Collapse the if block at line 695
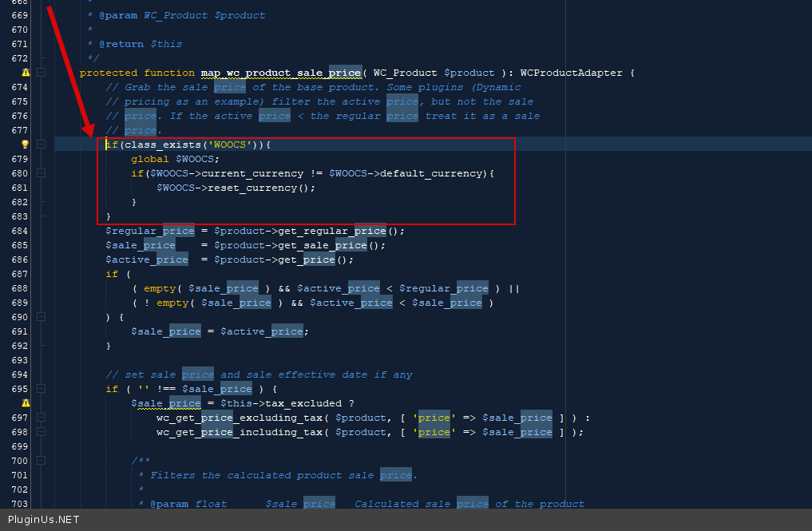The image size is (812, 531). click(41, 389)
